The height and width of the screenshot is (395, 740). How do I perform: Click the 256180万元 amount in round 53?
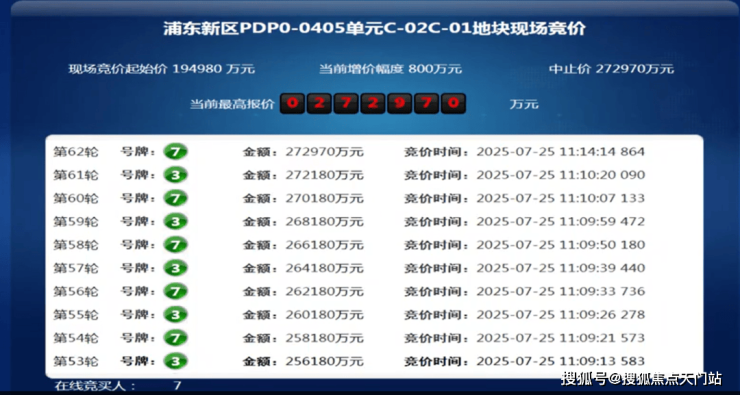click(324, 361)
